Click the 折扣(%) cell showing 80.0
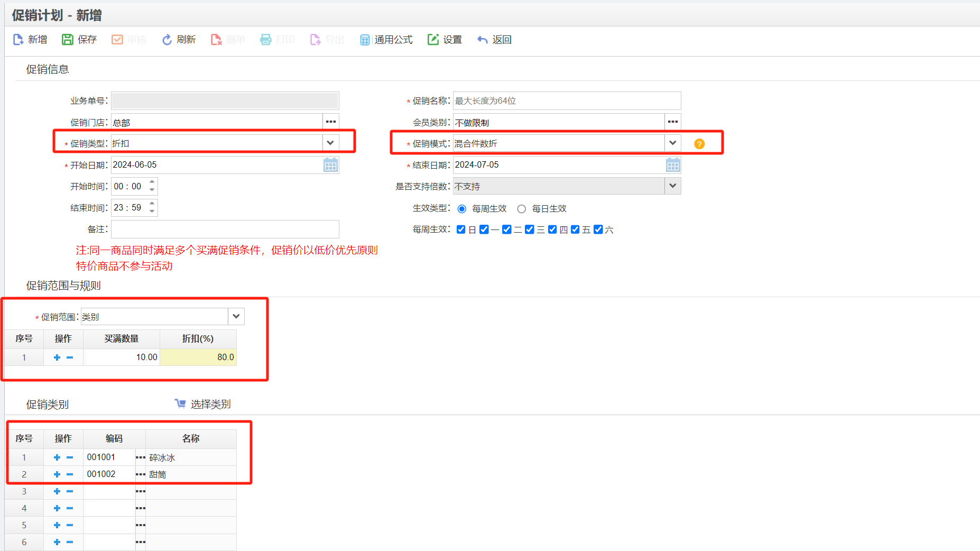 click(x=198, y=357)
